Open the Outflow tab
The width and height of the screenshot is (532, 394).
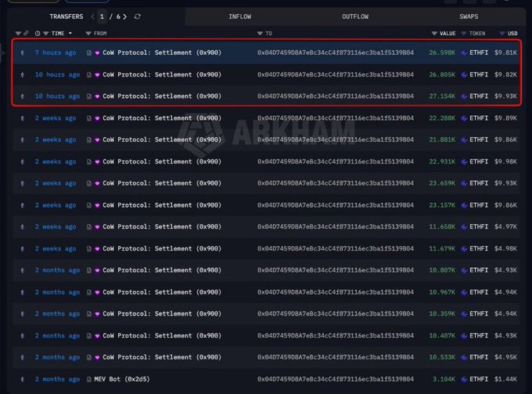point(355,16)
